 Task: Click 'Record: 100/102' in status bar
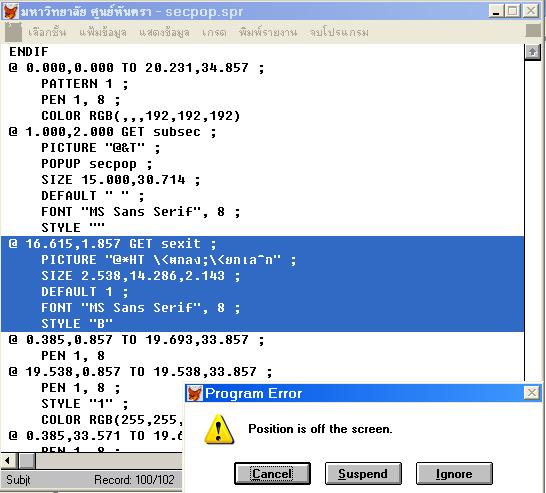click(134, 480)
